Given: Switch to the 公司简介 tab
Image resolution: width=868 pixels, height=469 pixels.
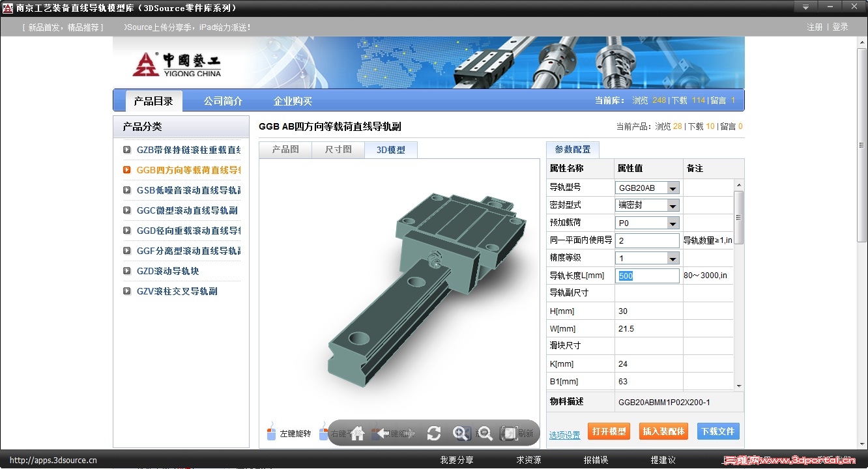Looking at the screenshot, I should click(223, 101).
